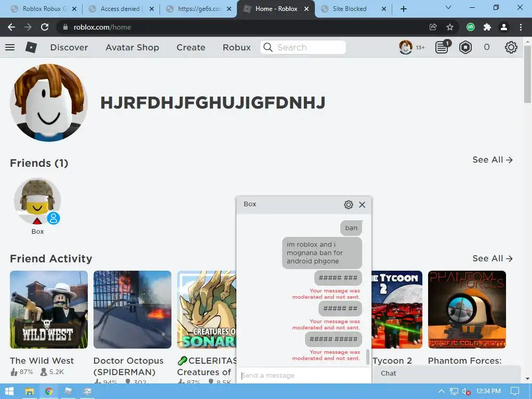Screen dimensions: 532x399
Task: Click Chrome icon in taskbar
Action: [49, 391]
